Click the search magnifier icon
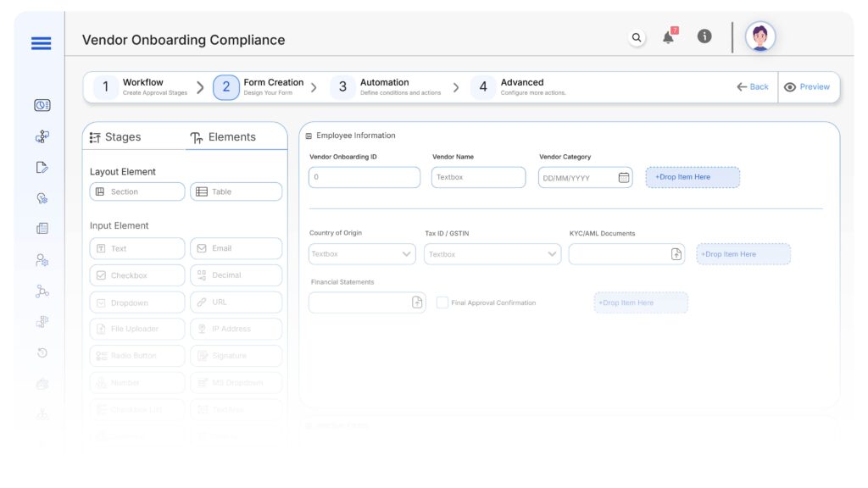868x488 pixels. pos(637,37)
